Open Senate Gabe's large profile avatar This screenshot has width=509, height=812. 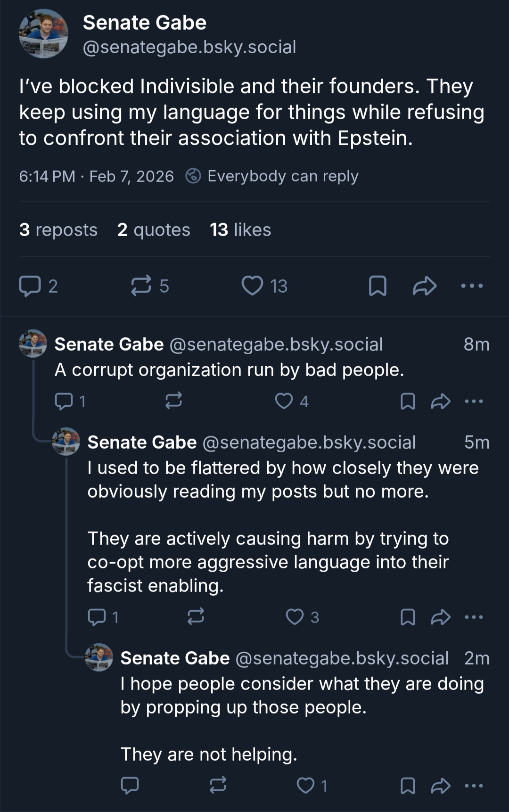43,34
